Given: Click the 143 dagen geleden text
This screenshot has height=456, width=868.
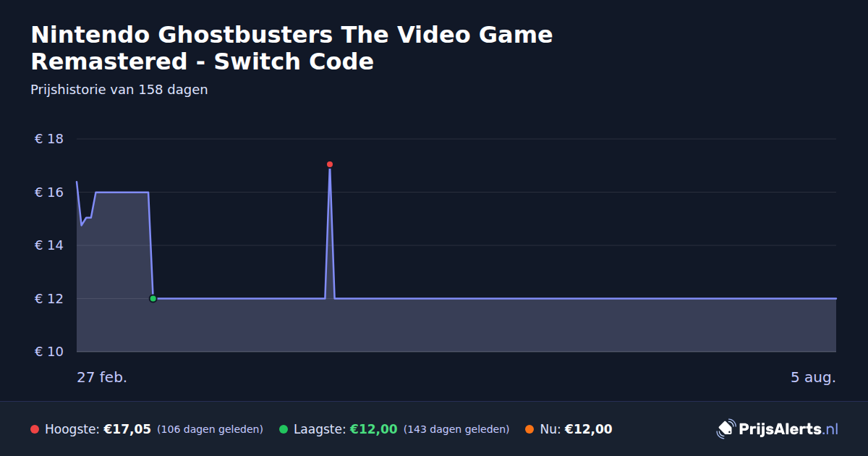Looking at the screenshot, I should click(x=456, y=429).
